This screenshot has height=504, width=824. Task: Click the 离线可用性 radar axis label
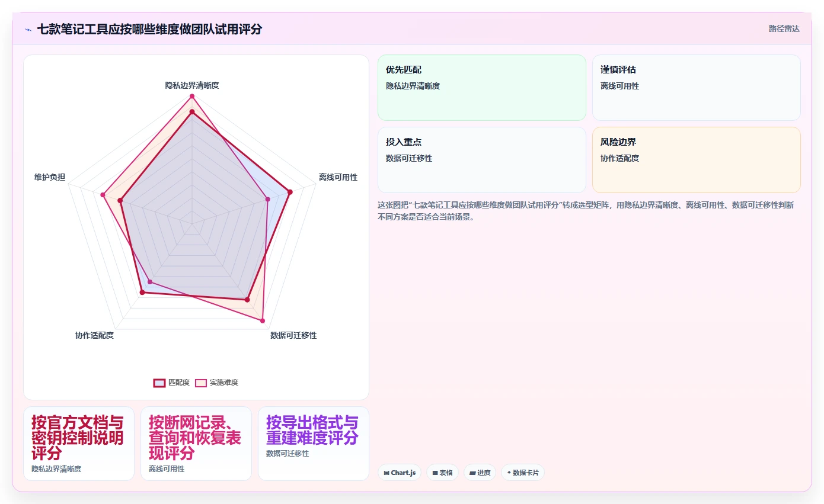(x=338, y=177)
